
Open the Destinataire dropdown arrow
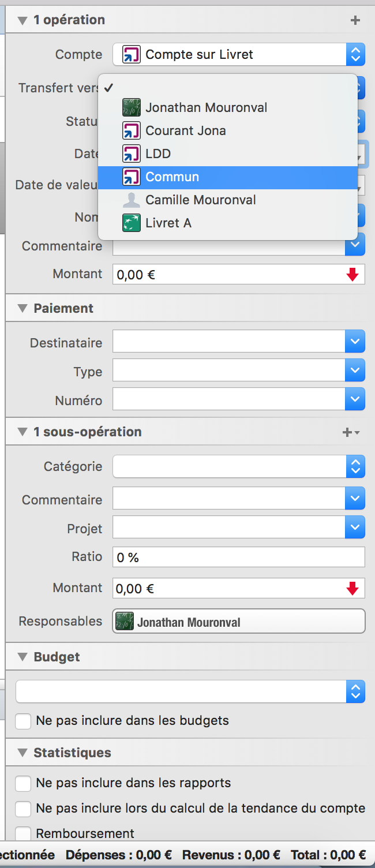pyautogui.click(x=355, y=343)
